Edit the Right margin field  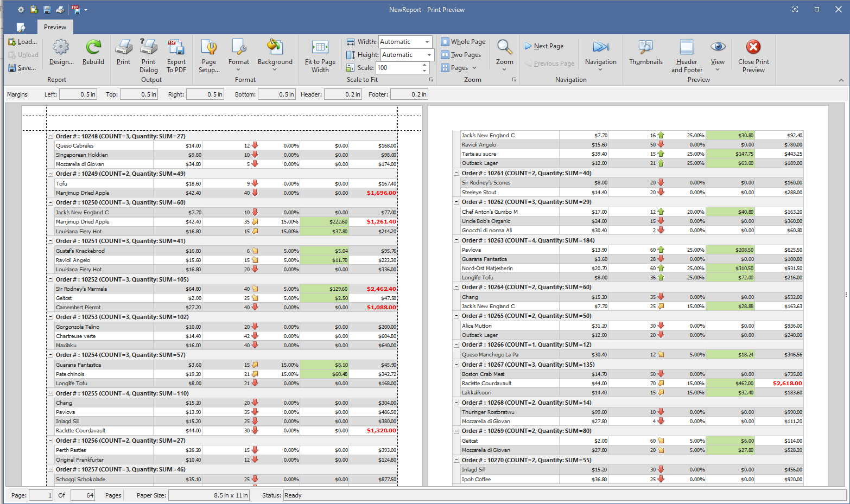coord(205,94)
